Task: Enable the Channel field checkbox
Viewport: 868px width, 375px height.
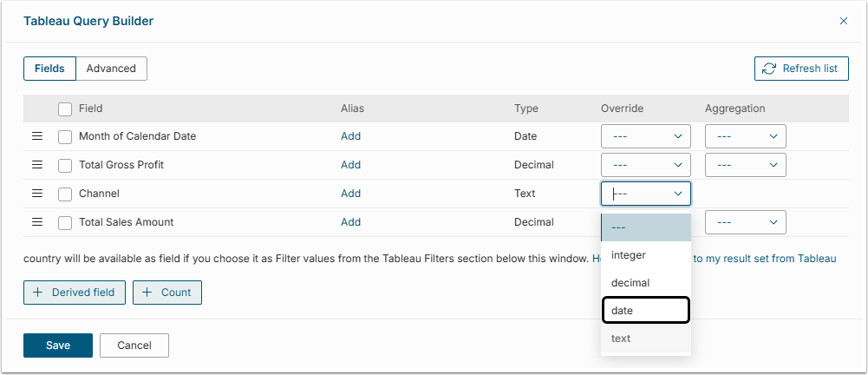Action: pos(65,194)
